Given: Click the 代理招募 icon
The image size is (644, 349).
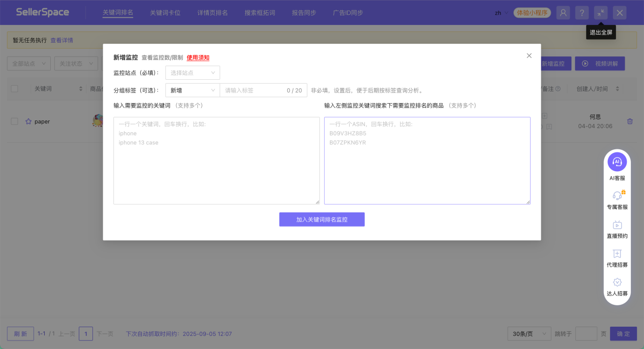Looking at the screenshot, I should 617,253.
